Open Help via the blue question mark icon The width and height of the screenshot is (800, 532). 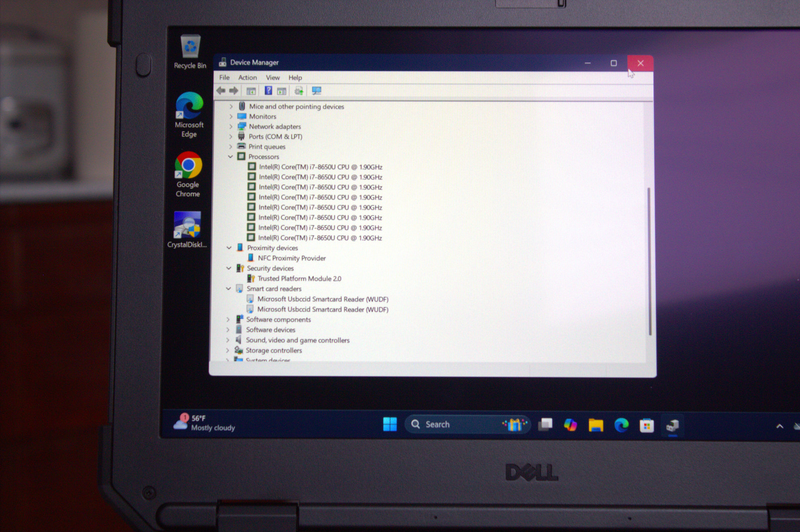(x=268, y=90)
